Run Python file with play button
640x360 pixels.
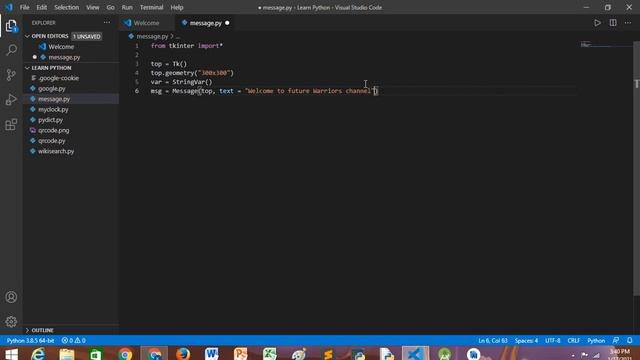click(x=597, y=23)
